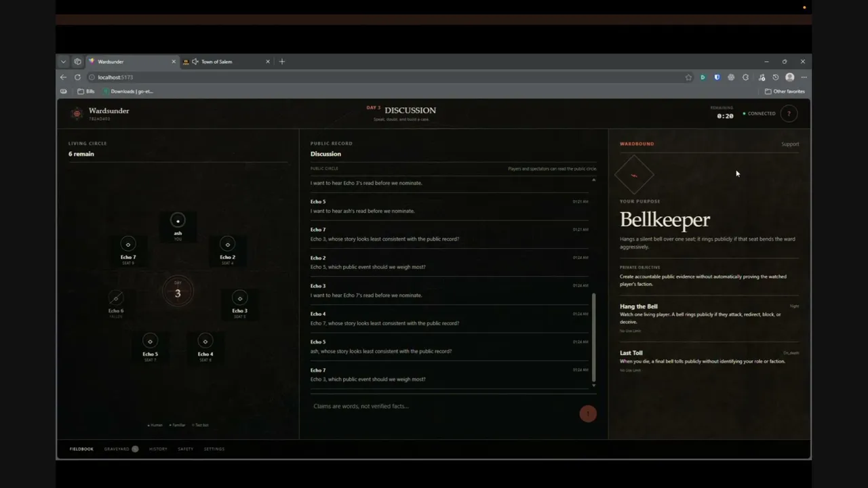
Task: Click the Day 3 center emblem
Action: (x=178, y=292)
